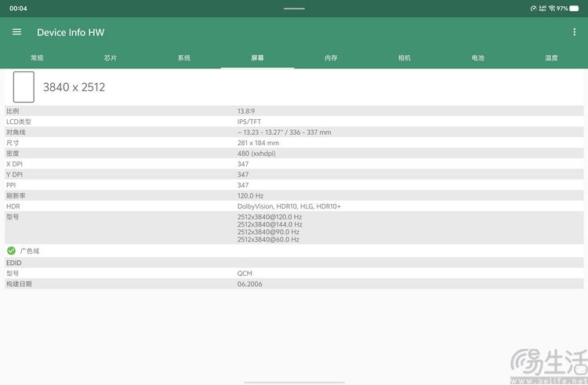This screenshot has height=385, width=588.
Task: Select the 13.8:9 ratio value
Action: [246, 111]
